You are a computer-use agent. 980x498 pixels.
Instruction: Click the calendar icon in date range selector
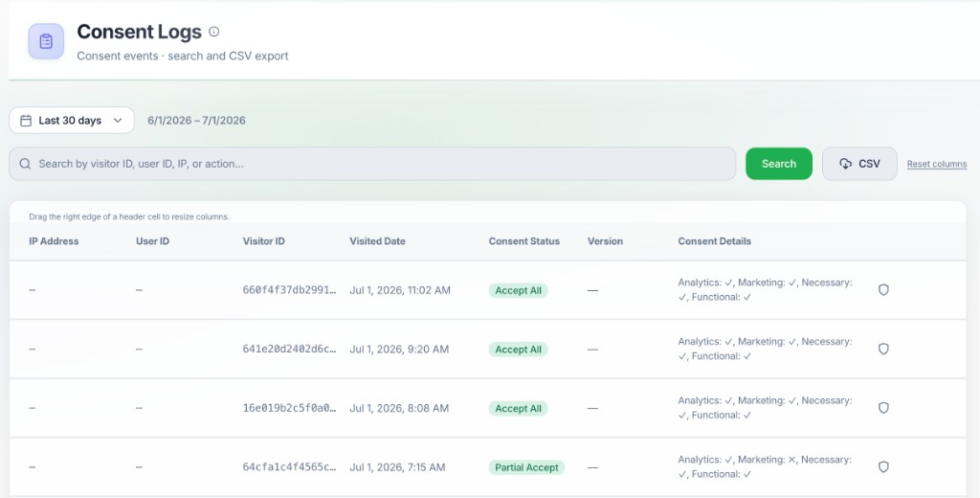26,121
